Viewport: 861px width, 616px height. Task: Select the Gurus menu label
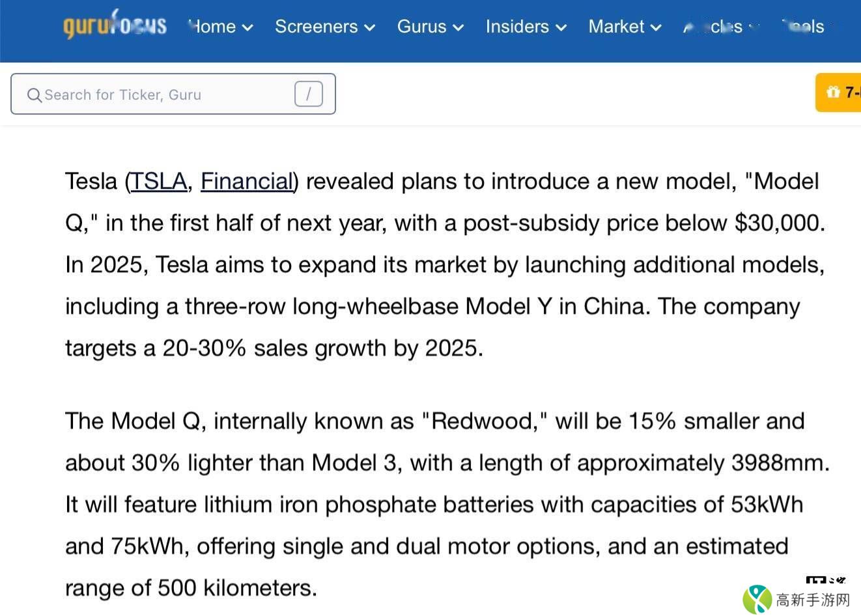click(421, 27)
